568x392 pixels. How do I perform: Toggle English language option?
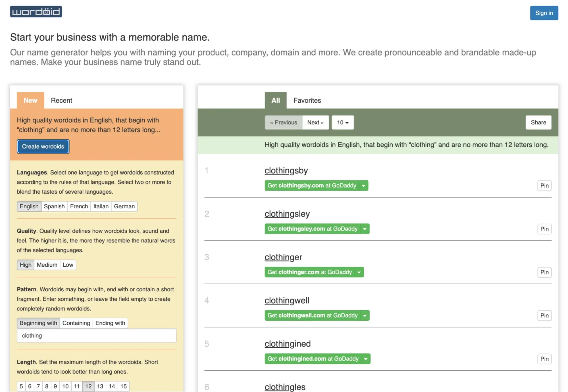point(29,206)
